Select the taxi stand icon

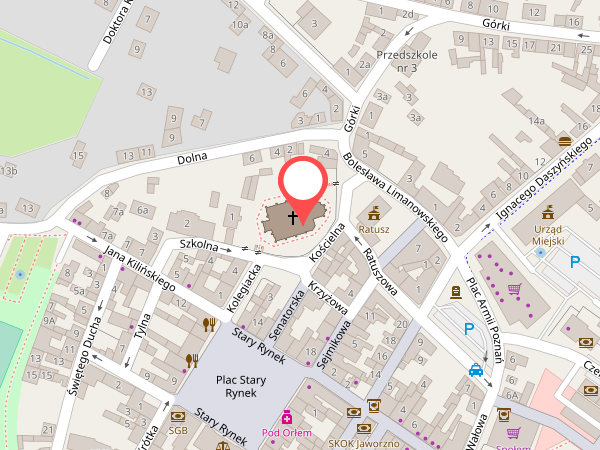pyautogui.click(x=476, y=370)
